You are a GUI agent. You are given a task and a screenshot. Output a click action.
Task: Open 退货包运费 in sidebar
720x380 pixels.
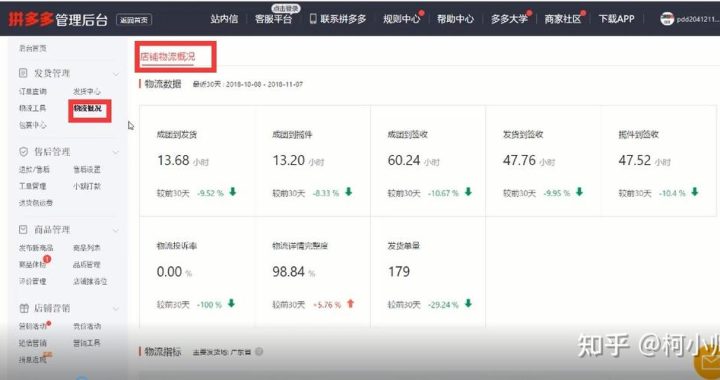[x=36, y=202]
